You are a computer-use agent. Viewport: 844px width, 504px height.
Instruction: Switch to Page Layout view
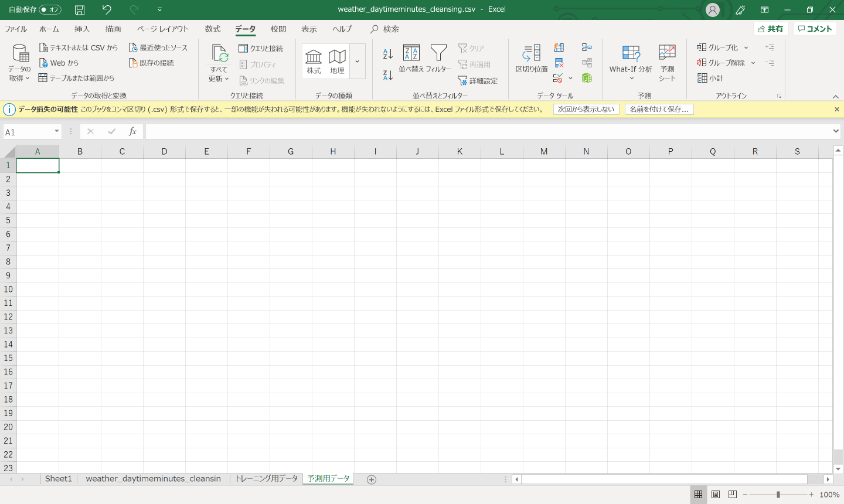coord(716,495)
